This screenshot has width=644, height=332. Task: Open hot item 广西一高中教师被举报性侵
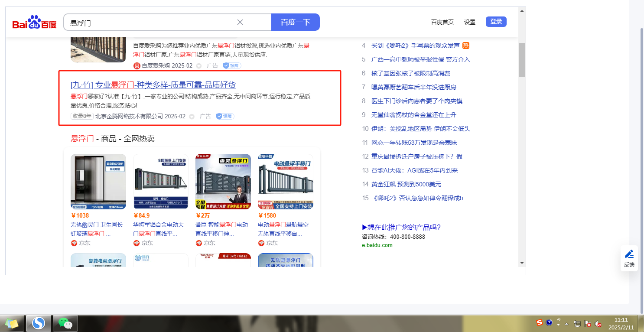[x=421, y=59]
